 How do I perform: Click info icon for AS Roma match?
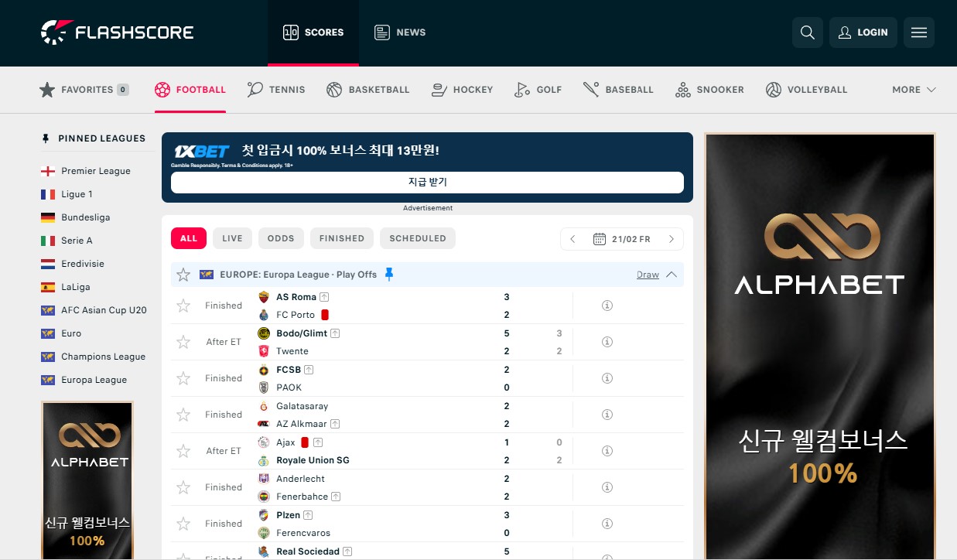pyautogui.click(x=607, y=306)
